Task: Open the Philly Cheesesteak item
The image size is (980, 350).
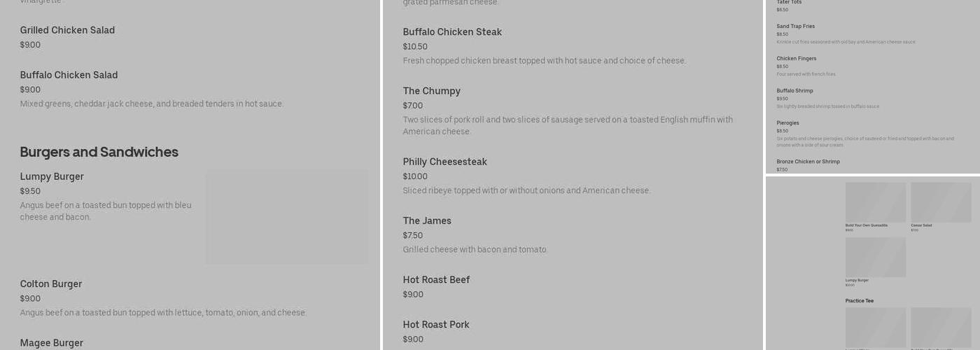Action: (444, 162)
